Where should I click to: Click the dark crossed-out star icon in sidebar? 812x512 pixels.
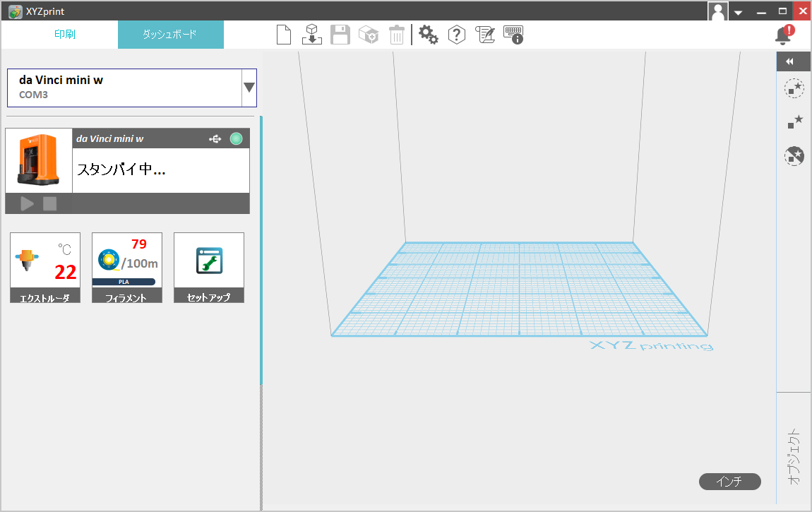(794, 156)
